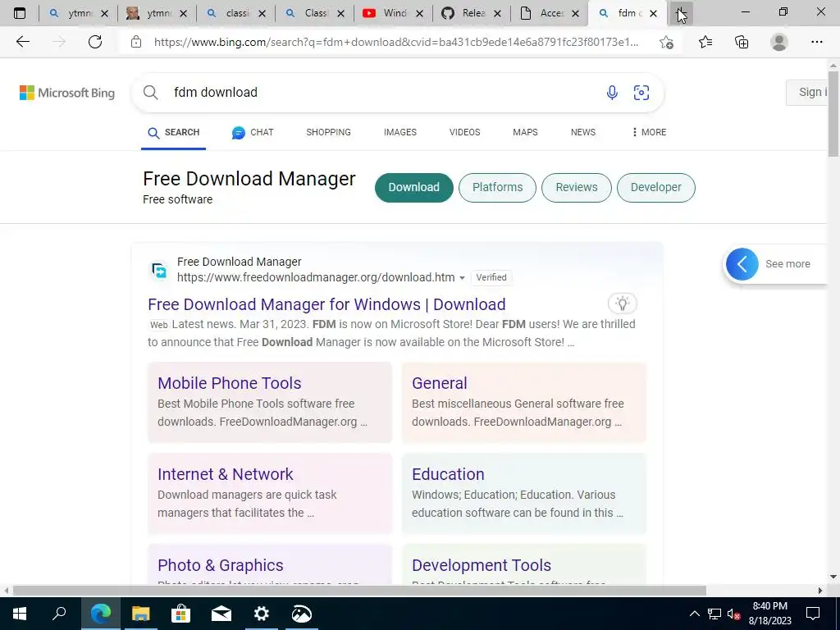Viewport: 840px width, 630px height.
Task: Click the search magnifier in Bing box
Action: [151, 93]
